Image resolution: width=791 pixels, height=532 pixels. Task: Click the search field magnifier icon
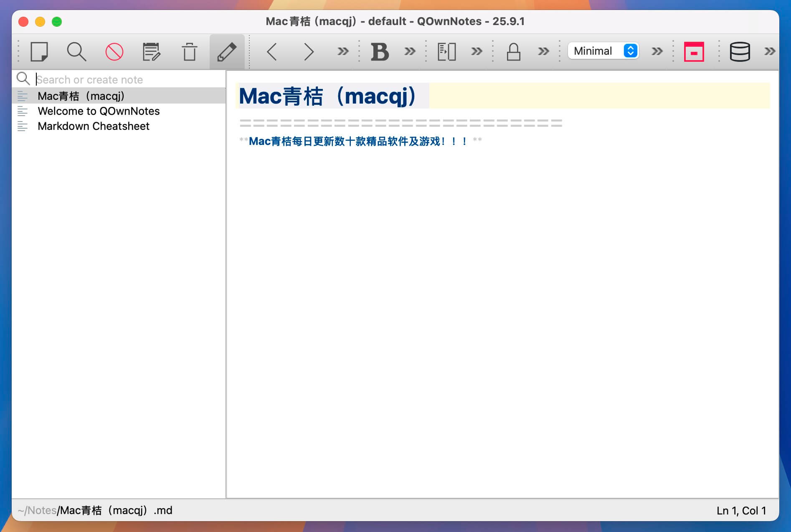click(x=23, y=79)
